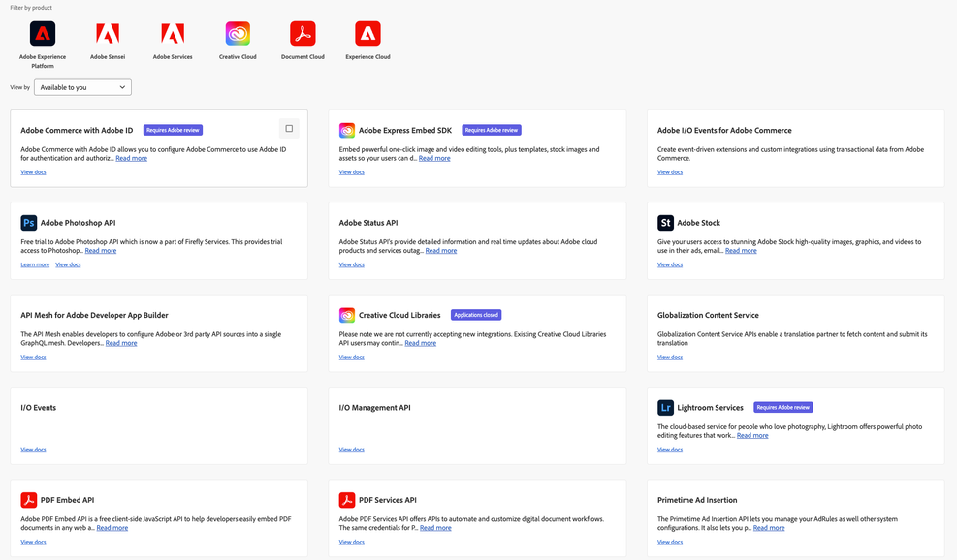
Task: Read more about API Mesh for App Builder
Action: click(x=121, y=343)
